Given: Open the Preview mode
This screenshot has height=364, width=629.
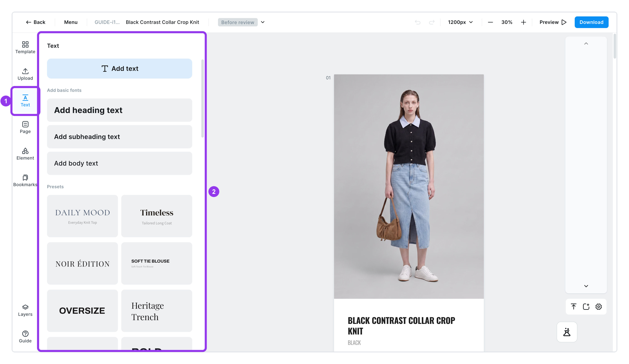Looking at the screenshot, I should tap(553, 22).
